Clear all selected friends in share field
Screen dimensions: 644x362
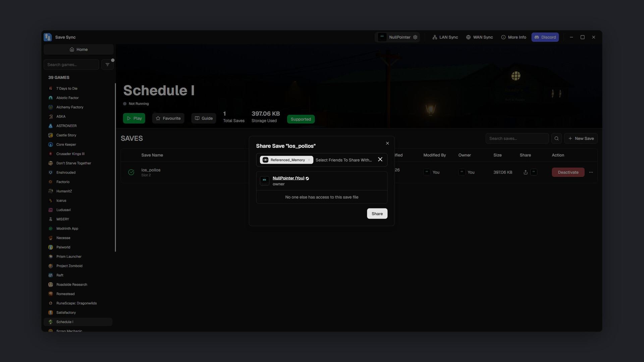[380, 160]
